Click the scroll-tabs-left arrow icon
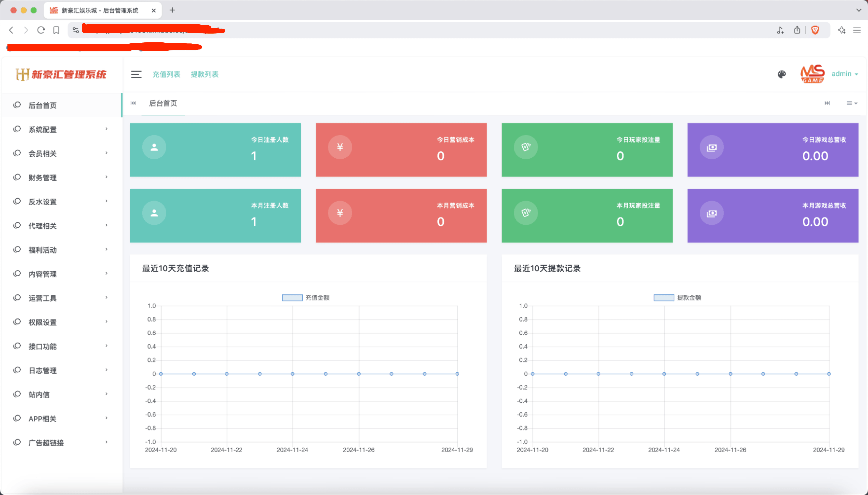 click(133, 103)
